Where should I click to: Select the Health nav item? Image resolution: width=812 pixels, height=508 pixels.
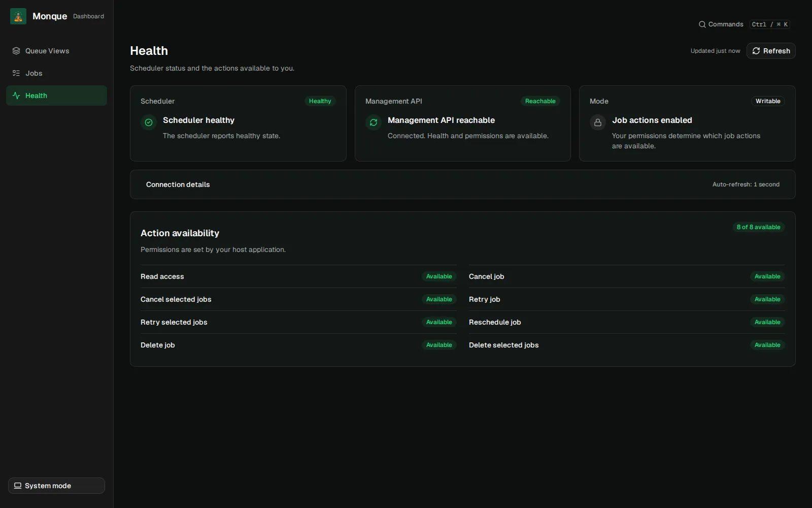[x=56, y=96]
